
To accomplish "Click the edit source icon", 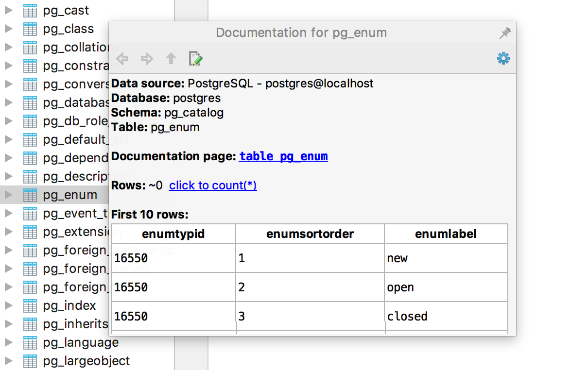I will [195, 59].
